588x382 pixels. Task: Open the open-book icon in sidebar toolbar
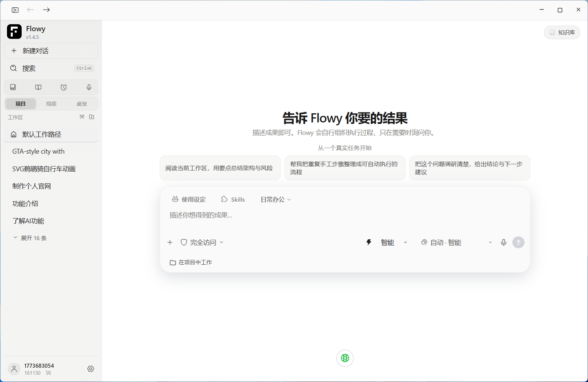[x=38, y=87]
